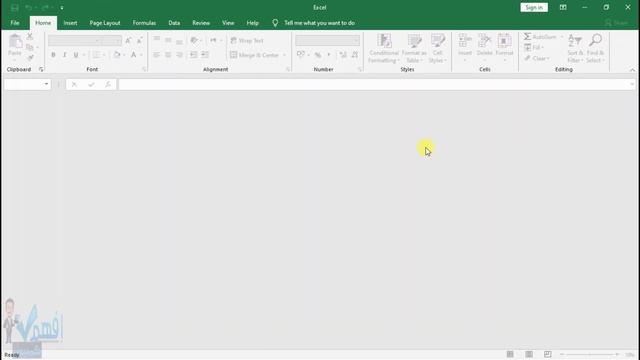Switch to the Page Layout tab
The width and height of the screenshot is (640, 360).
point(105,23)
